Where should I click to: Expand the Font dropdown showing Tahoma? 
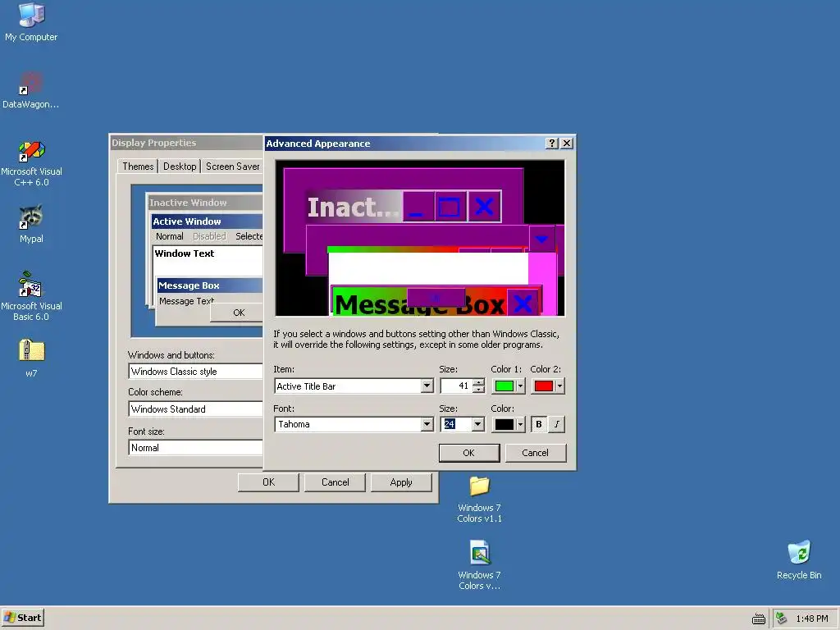[x=427, y=424]
